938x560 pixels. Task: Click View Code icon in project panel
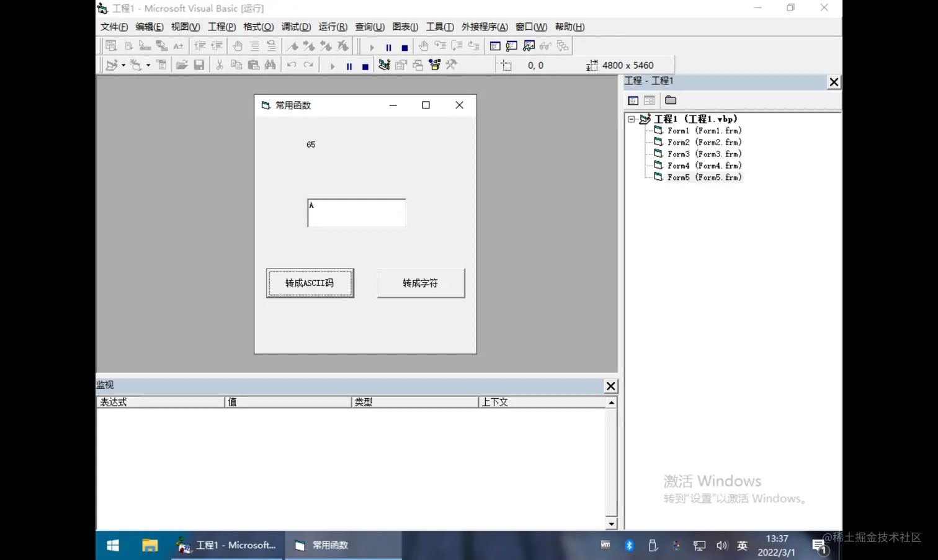coord(633,100)
